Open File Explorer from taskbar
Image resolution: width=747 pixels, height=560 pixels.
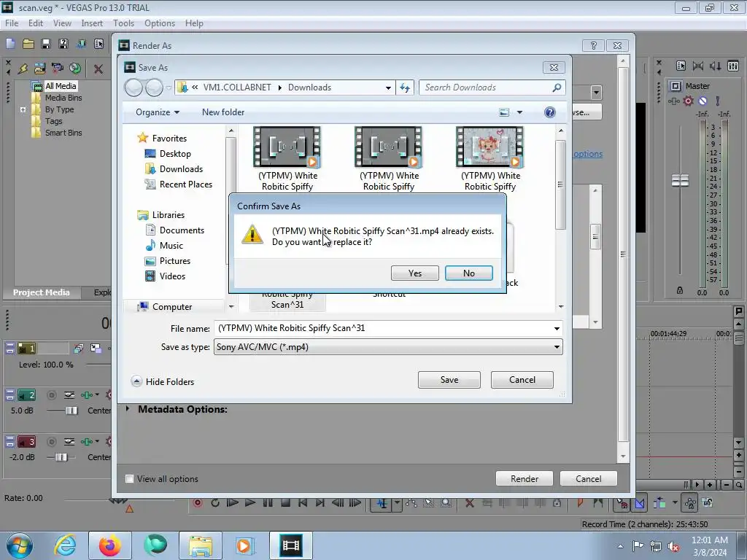point(200,545)
